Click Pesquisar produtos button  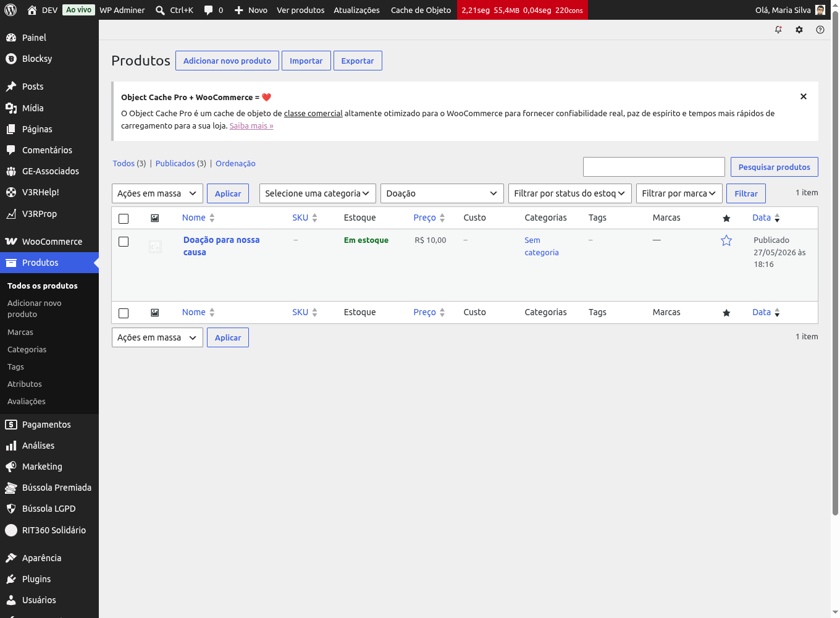(x=775, y=167)
